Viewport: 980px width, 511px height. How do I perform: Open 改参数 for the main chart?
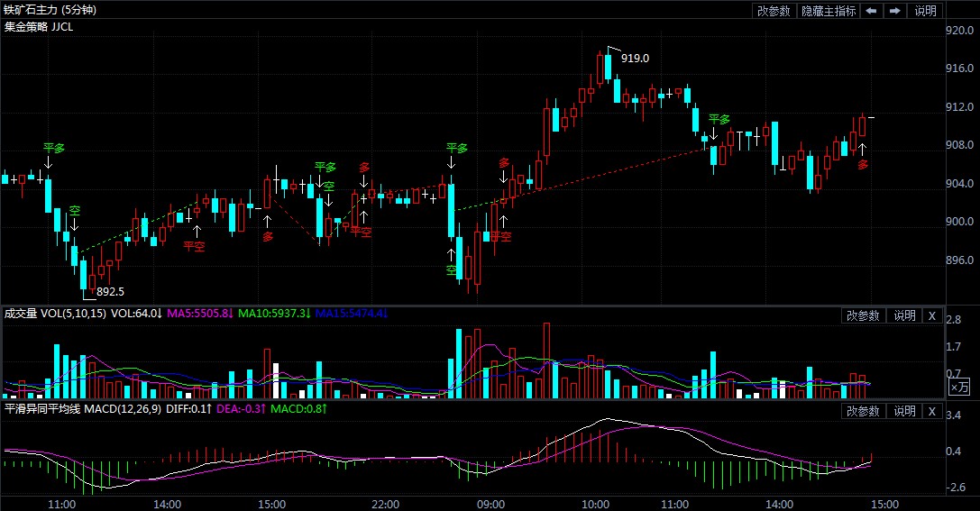(774, 11)
